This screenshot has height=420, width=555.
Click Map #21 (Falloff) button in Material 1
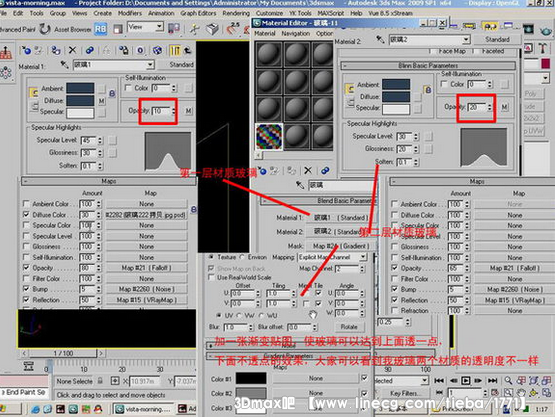pyautogui.click(x=147, y=268)
